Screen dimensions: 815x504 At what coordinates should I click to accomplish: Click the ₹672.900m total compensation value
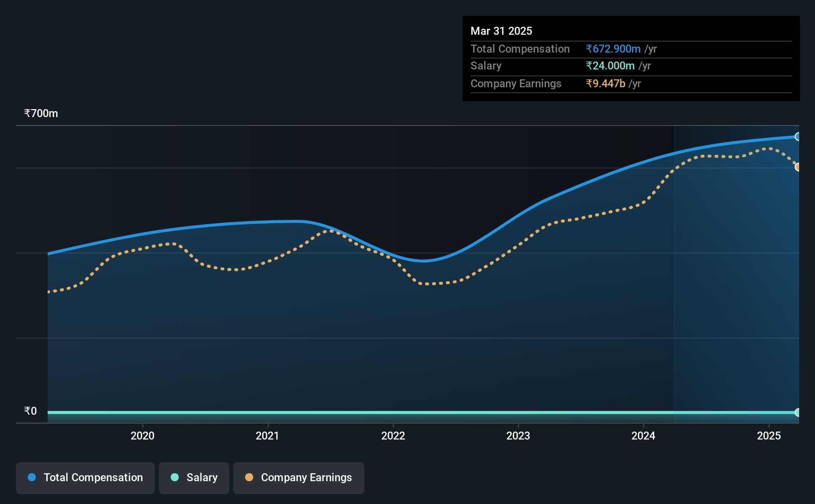point(613,49)
